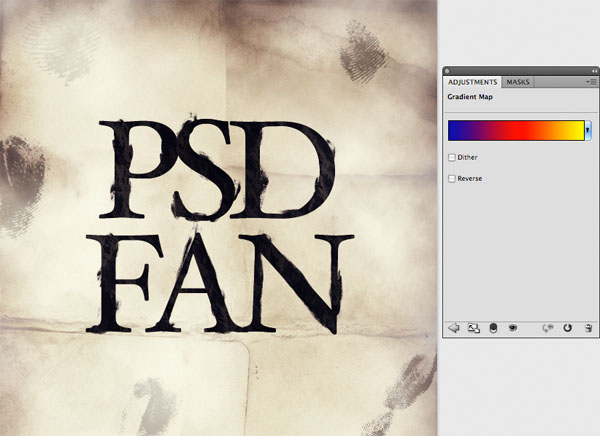Click the Gradient Map title text

[470, 97]
